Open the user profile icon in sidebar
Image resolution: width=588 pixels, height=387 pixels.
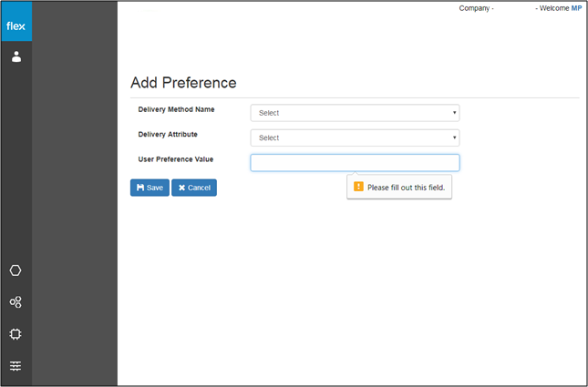(x=16, y=57)
